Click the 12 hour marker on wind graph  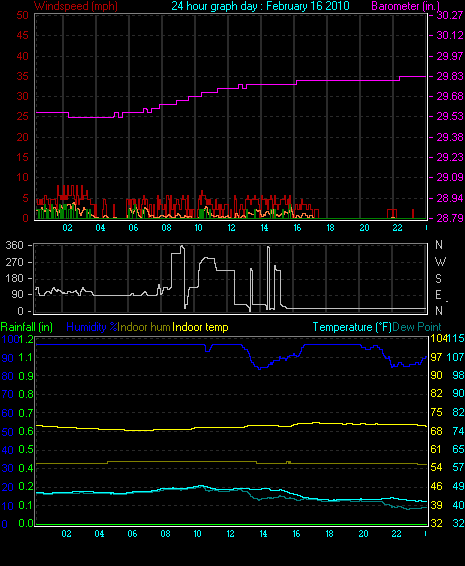pos(231,228)
